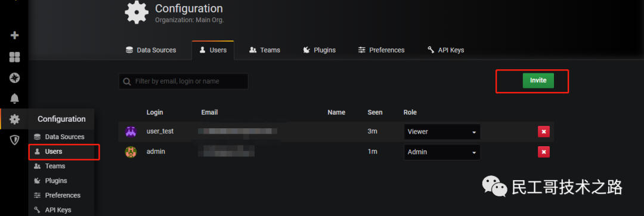Select Plugins in the Configuration flyout menu
Viewport: 644px width, 216px height.
coord(61,181)
